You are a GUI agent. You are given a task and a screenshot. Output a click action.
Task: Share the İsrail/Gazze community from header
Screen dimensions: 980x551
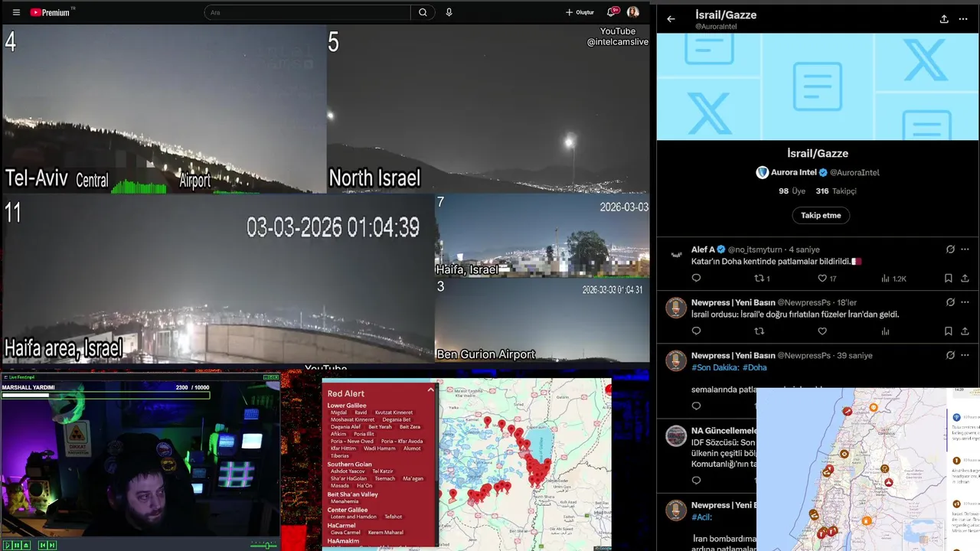point(944,19)
